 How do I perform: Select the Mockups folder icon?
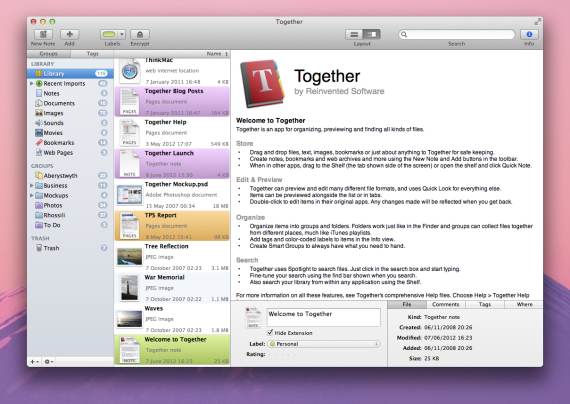pyautogui.click(x=39, y=195)
